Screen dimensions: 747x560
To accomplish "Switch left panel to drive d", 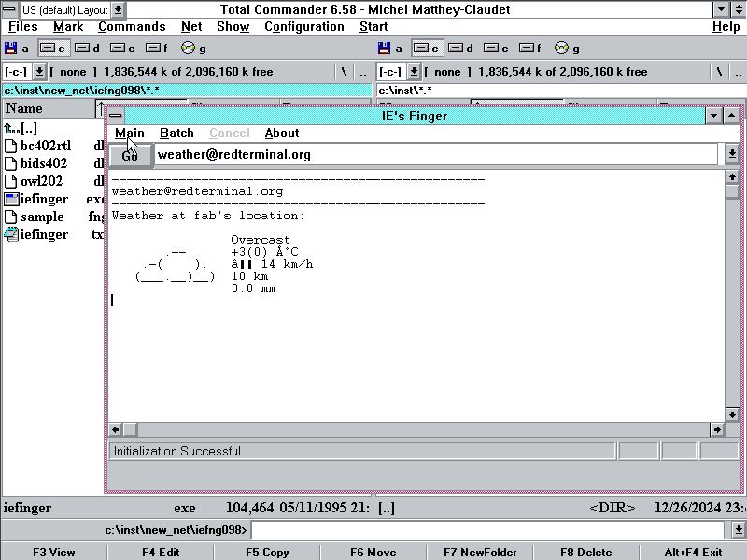I will point(88,49).
